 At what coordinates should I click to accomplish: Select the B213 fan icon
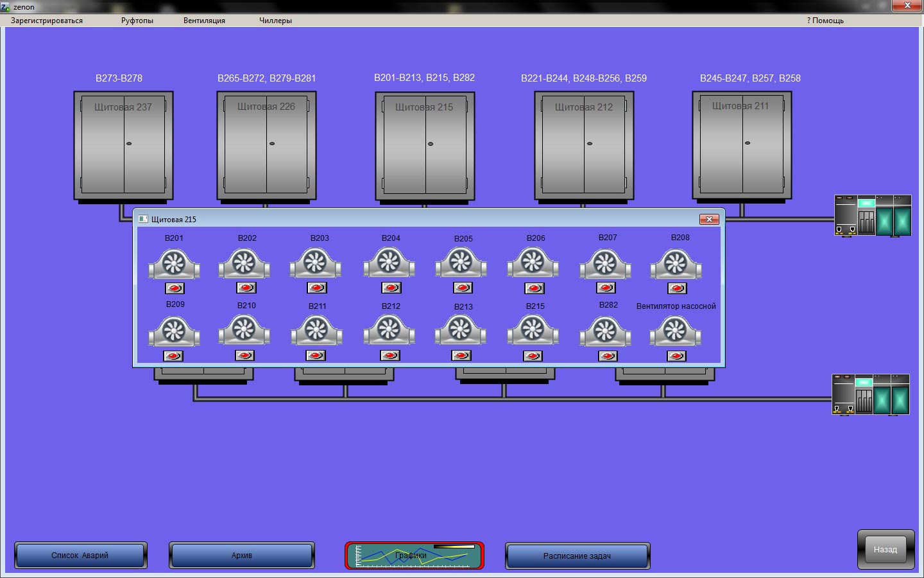(x=460, y=331)
